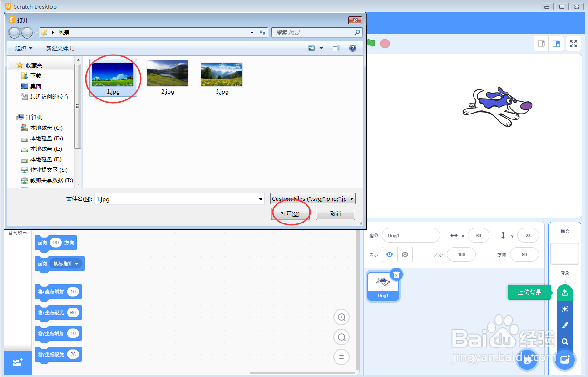588x377 pixels.
Task: Click the search backdrop magnifier icon
Action: point(565,342)
